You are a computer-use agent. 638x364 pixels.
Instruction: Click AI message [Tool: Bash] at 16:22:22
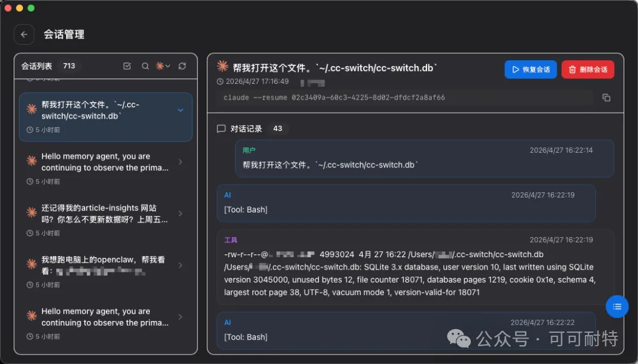point(406,331)
